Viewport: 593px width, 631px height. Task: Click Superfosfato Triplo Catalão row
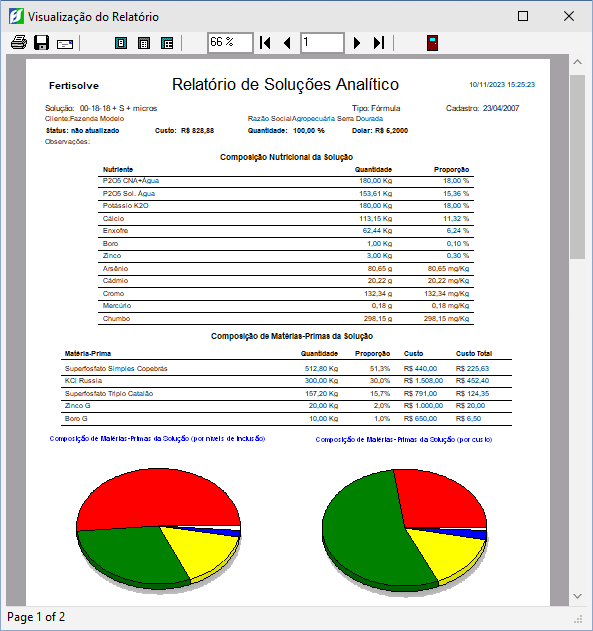coord(286,394)
